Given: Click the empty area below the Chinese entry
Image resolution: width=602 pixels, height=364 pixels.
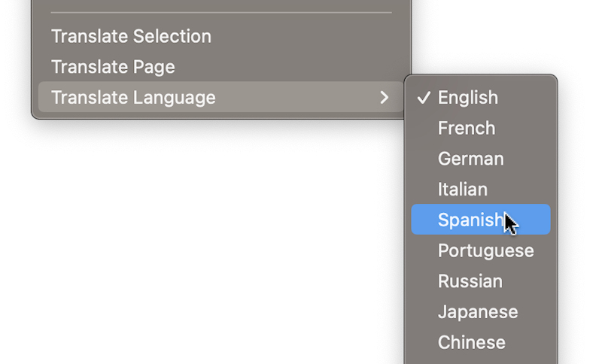Looking at the screenshot, I should pos(480,359).
